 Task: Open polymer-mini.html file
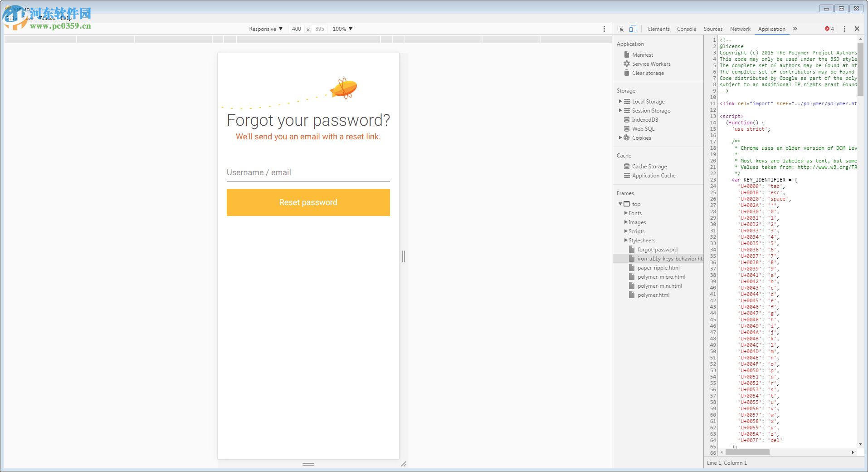(659, 285)
